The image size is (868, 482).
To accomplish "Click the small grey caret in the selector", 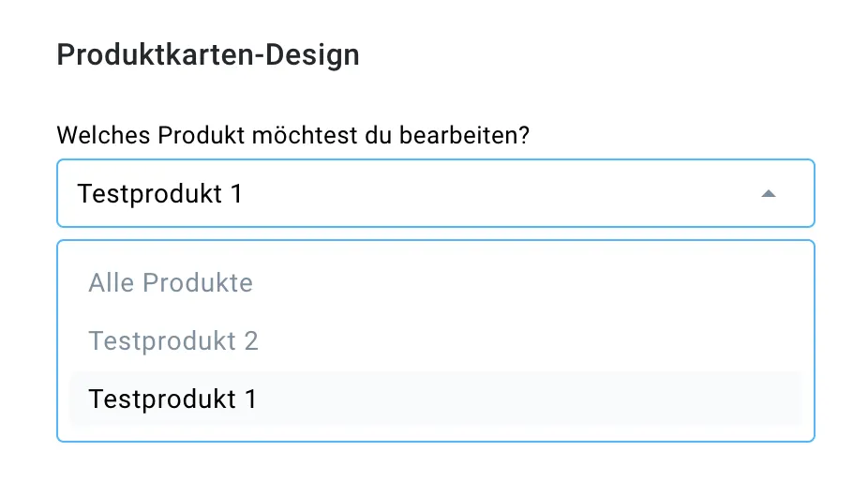I will [x=768, y=193].
